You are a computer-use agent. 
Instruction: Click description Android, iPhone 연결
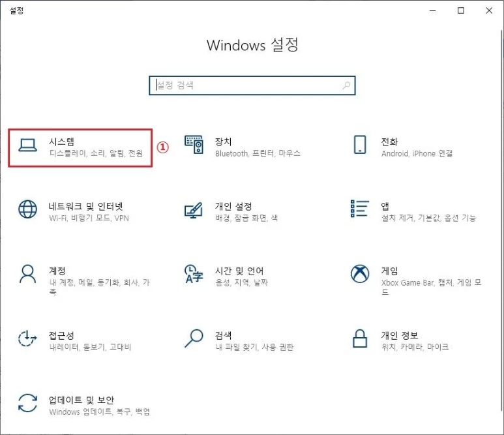click(x=417, y=153)
